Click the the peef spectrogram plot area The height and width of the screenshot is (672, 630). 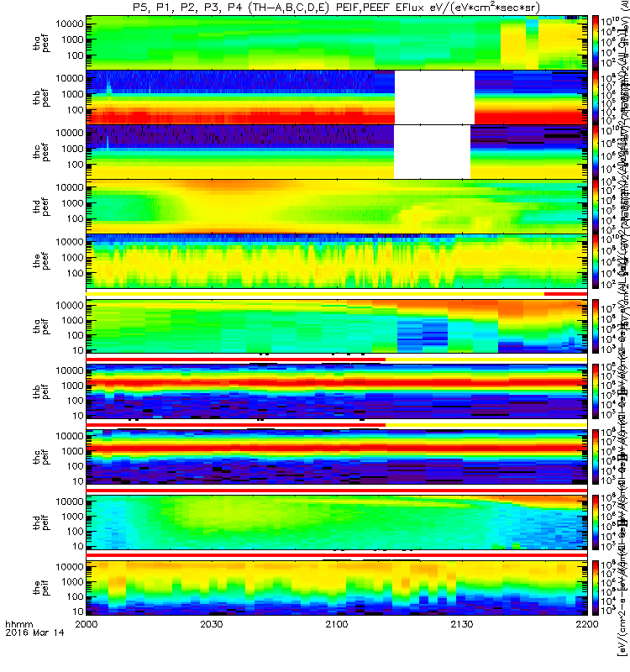(x=337, y=260)
